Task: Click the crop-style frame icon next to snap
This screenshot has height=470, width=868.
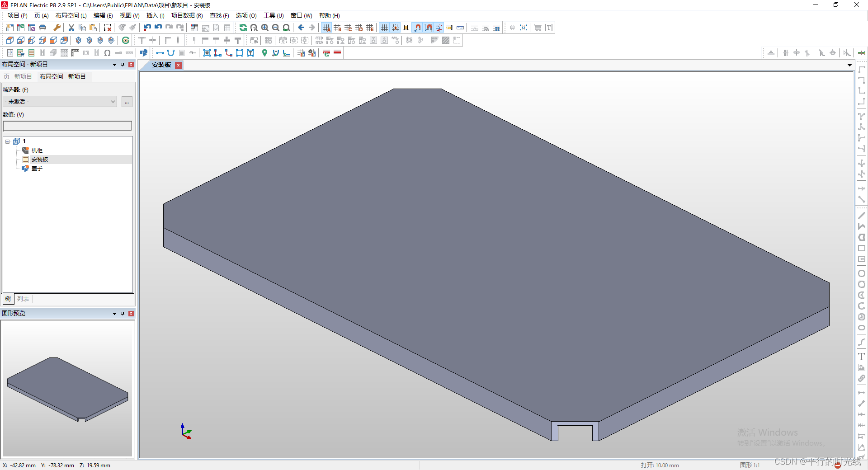Action: (406, 28)
